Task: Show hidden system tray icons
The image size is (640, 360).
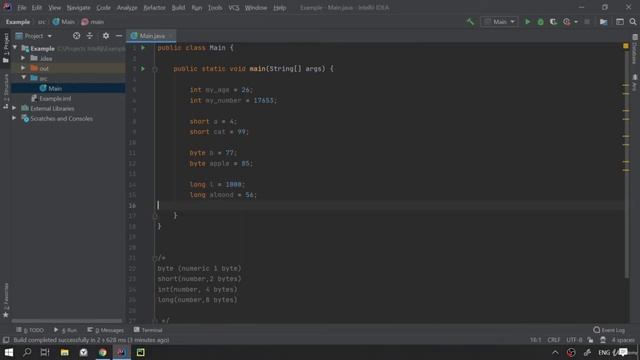Action: pyautogui.click(x=555, y=353)
